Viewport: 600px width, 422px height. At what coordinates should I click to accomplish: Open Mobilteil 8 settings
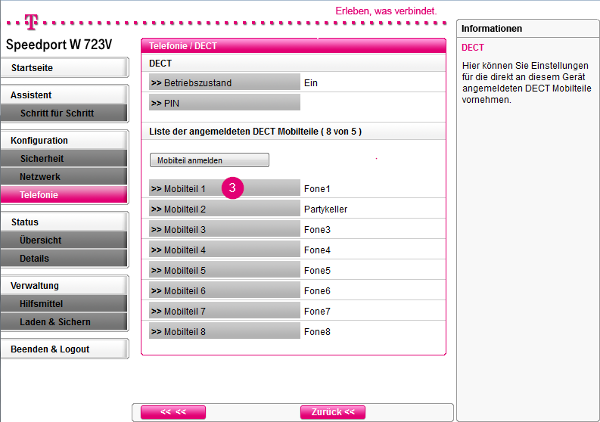click(224, 331)
